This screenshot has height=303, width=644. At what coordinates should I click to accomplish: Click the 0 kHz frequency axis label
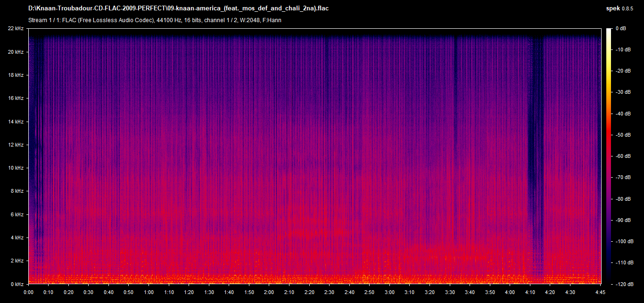(x=17, y=284)
